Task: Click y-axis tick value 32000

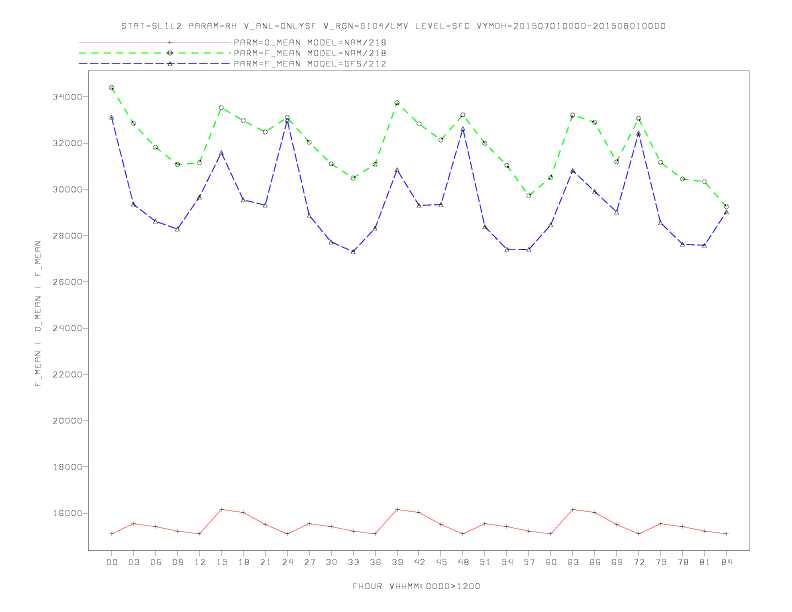Action: [x=67, y=143]
